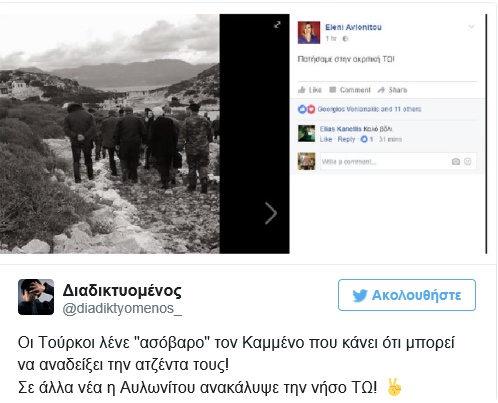Open the emoji picker in comment box
Screen dimensions: 498x403
tap(468, 162)
